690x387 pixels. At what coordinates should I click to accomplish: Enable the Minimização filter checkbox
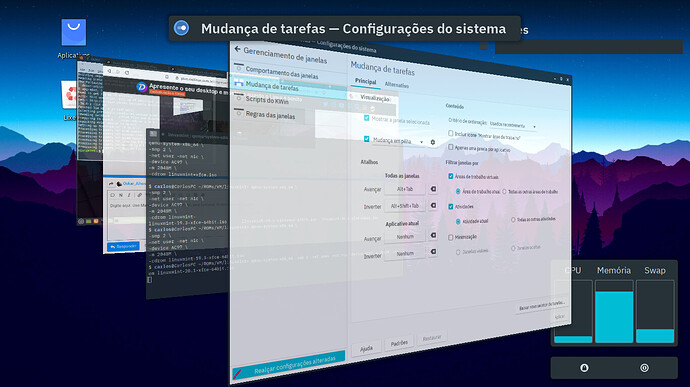tap(451, 237)
